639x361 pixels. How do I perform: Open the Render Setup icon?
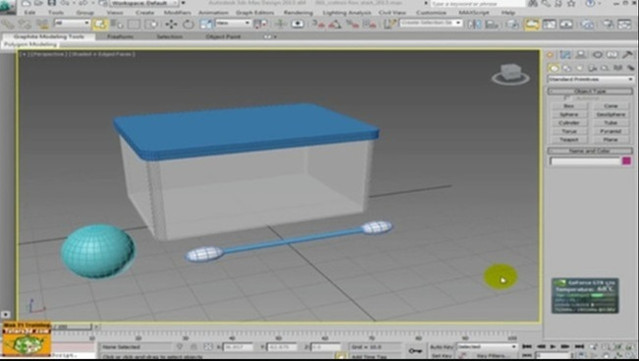[608, 24]
